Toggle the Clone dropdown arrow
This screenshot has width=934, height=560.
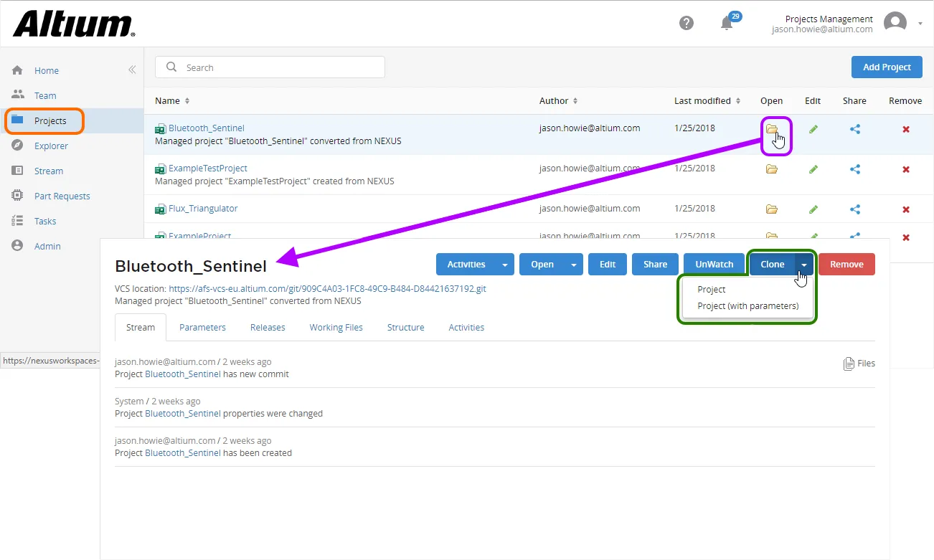coord(804,264)
